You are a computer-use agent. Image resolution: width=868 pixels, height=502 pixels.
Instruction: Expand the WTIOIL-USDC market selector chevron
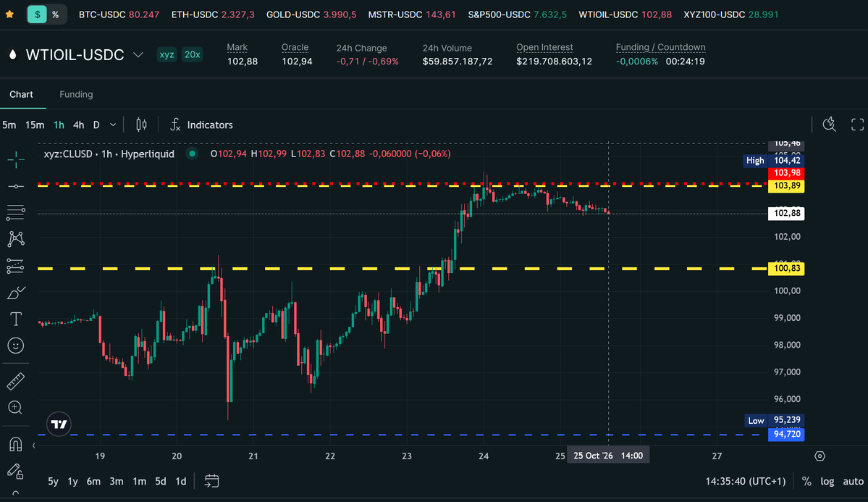(x=138, y=55)
